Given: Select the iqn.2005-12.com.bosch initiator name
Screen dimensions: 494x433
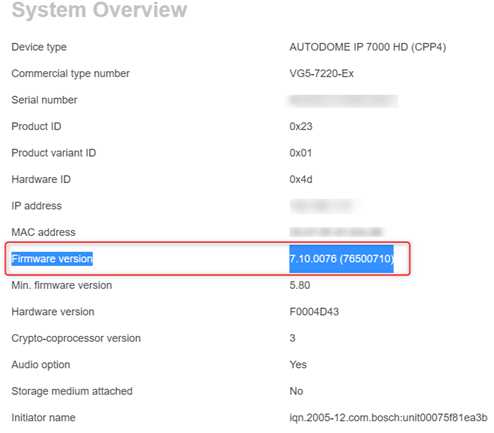Looking at the screenshot, I should (388, 418).
